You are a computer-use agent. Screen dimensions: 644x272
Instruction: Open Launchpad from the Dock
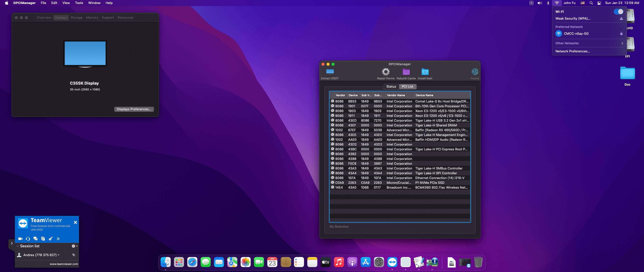(179, 262)
